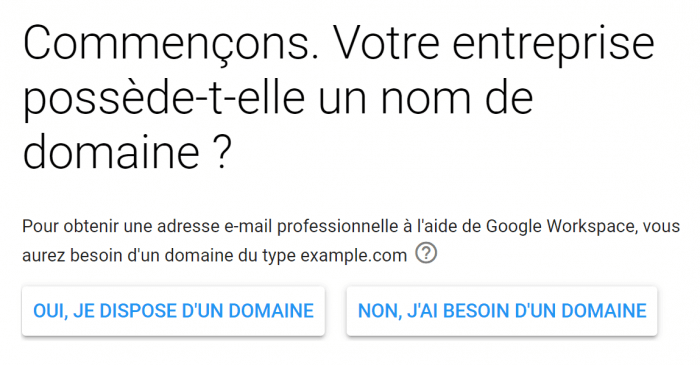This screenshot has width=700, height=365.
Task: Click the "domaine ?" heading line
Action: (x=127, y=152)
